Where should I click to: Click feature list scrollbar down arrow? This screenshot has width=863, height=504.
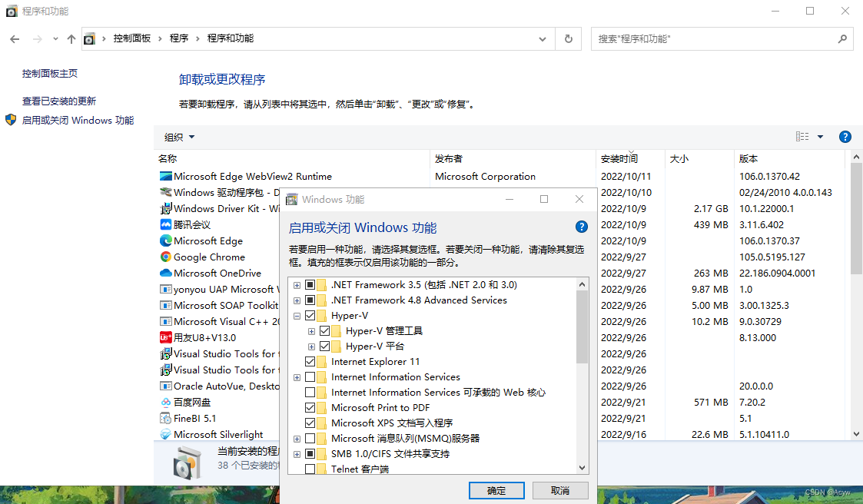tap(582, 468)
